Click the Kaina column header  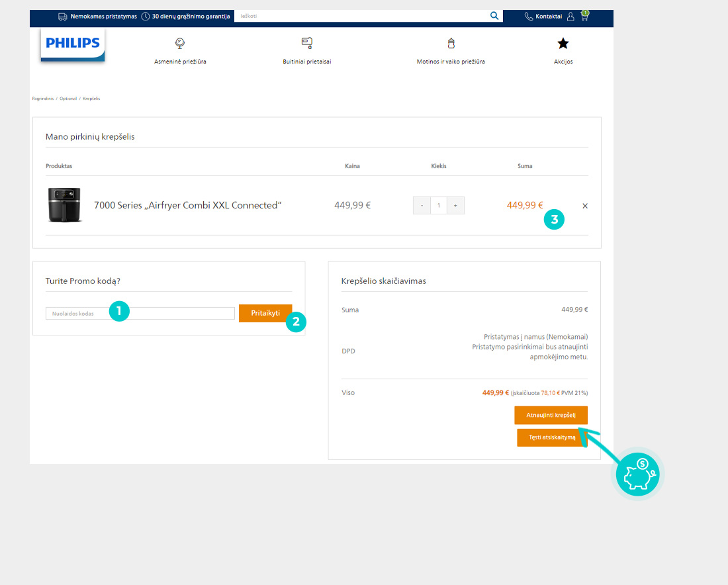coord(352,165)
